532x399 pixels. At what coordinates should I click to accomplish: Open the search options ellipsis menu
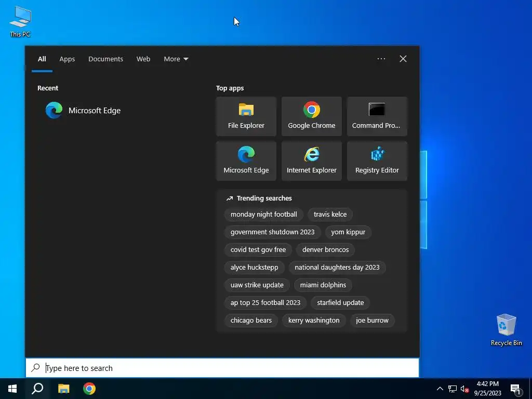381,59
